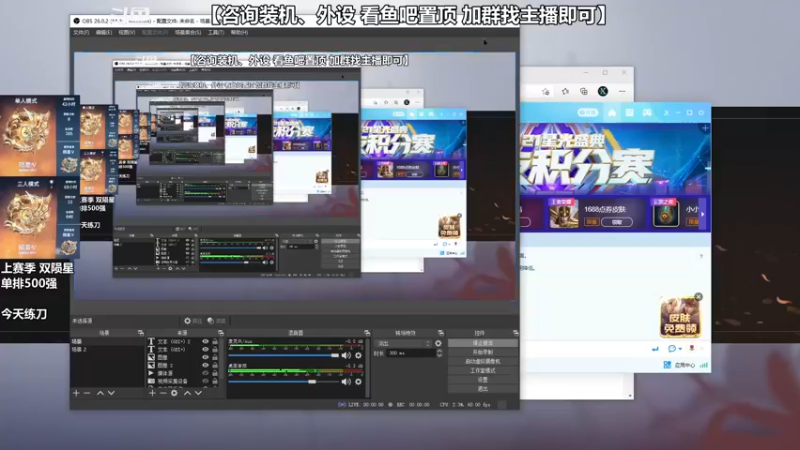This screenshot has height=450, width=800.
Task: Open 麦克风/Aux audio settings gear
Action: (x=358, y=355)
